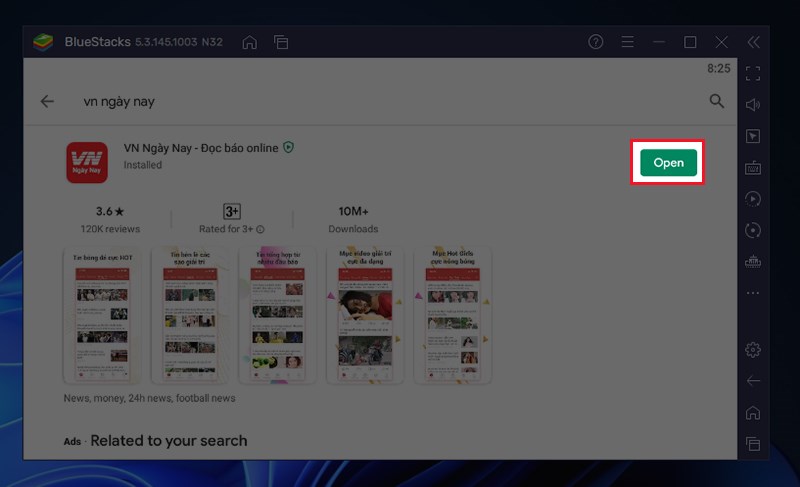The height and width of the screenshot is (487, 800).
Task: Open BlueStacks settings gear icon
Action: pos(753,350)
